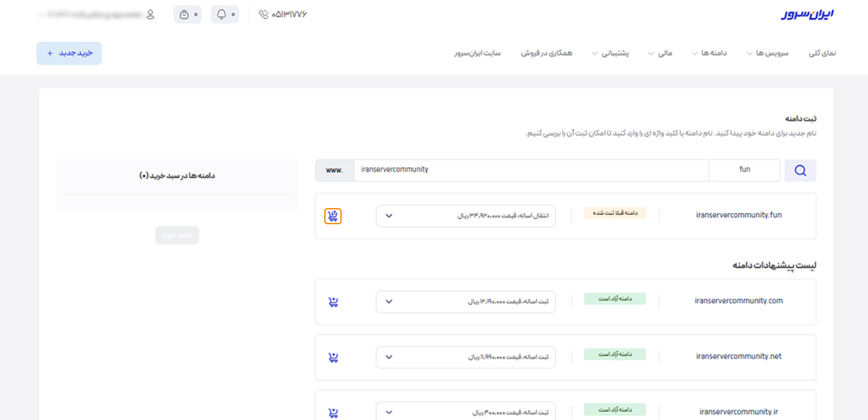
Task: Click the TLD field showing fun
Action: 744,170
